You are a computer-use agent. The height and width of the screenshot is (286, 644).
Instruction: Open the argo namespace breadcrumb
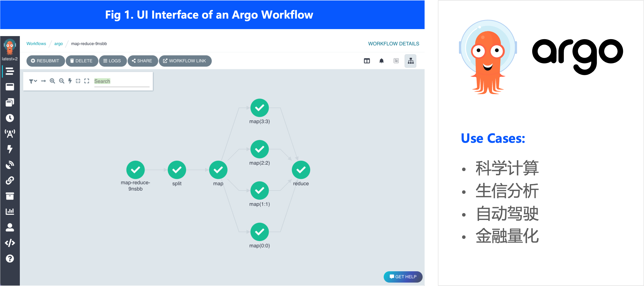[x=58, y=44]
